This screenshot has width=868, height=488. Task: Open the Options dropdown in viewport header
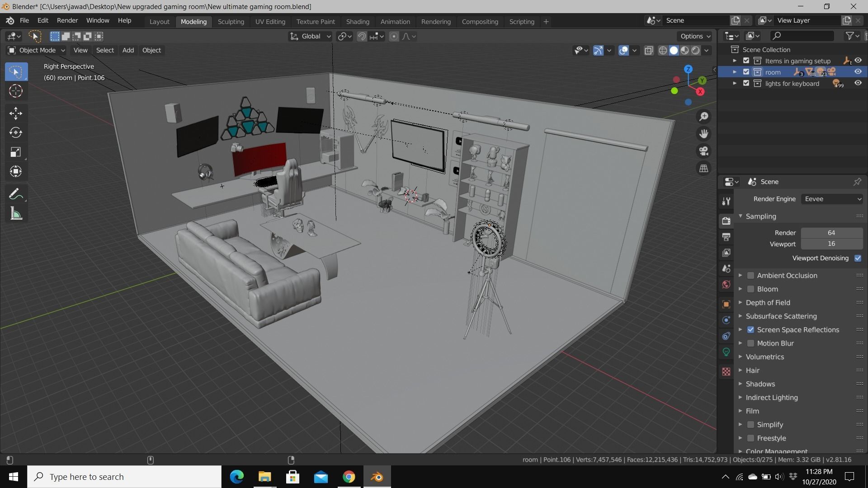695,36
